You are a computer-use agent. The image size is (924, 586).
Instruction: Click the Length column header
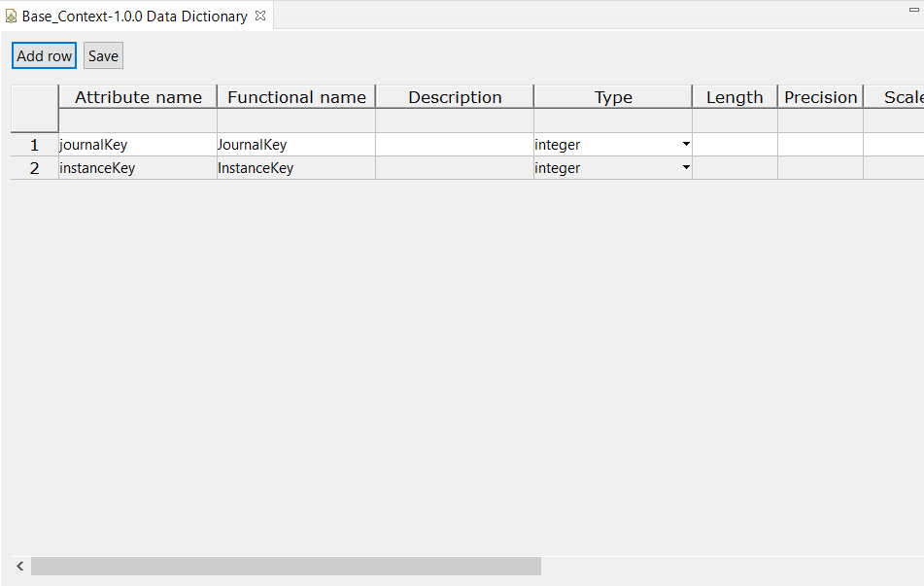pyautogui.click(x=735, y=96)
